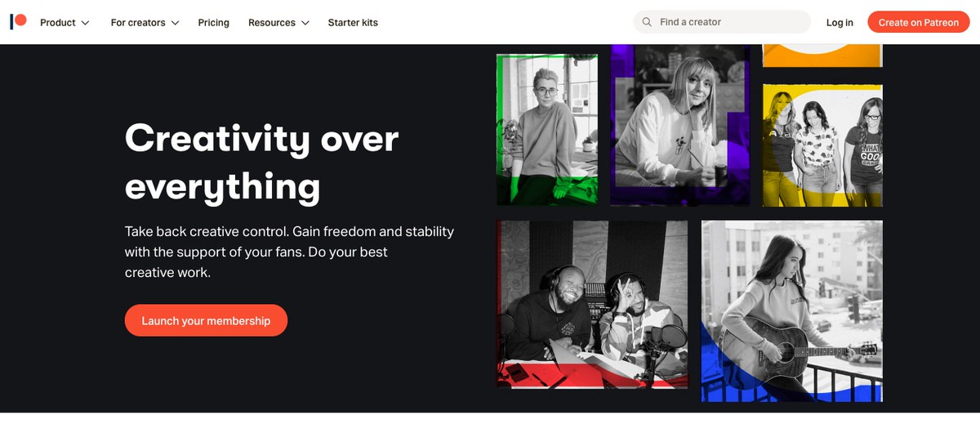Image resolution: width=980 pixels, height=446 pixels.
Task: Click the Create on Patreon button
Action: point(919,22)
